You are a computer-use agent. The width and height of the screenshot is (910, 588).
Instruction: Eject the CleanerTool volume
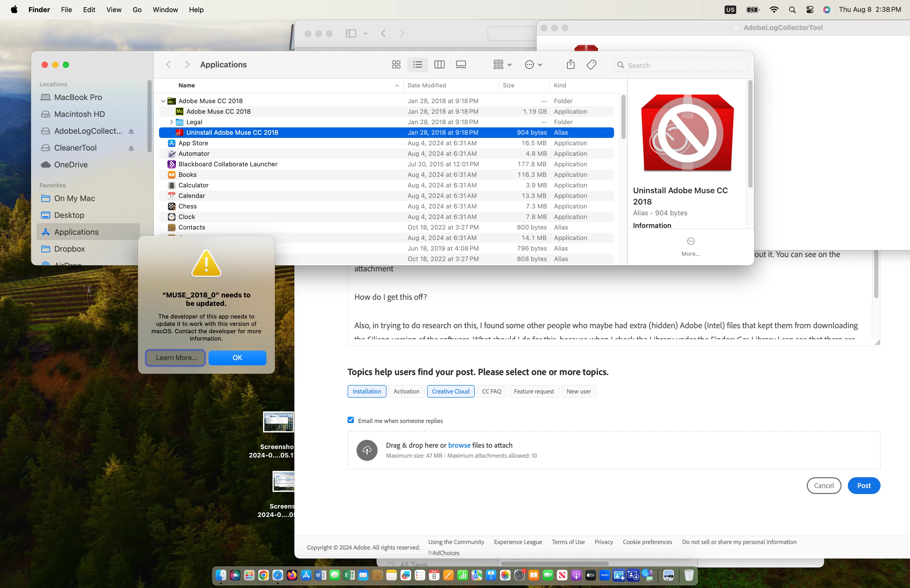pos(131,148)
